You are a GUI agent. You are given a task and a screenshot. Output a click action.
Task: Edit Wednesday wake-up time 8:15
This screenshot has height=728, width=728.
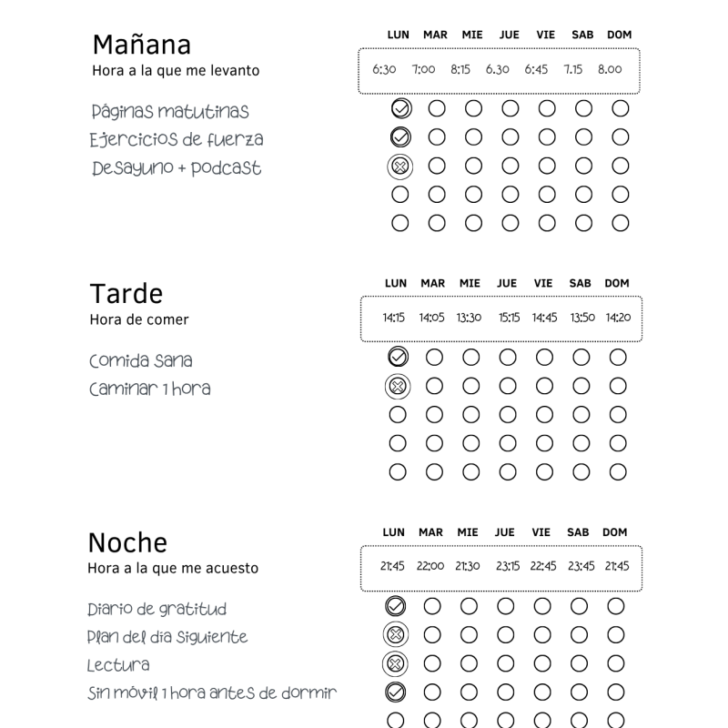tap(460, 70)
